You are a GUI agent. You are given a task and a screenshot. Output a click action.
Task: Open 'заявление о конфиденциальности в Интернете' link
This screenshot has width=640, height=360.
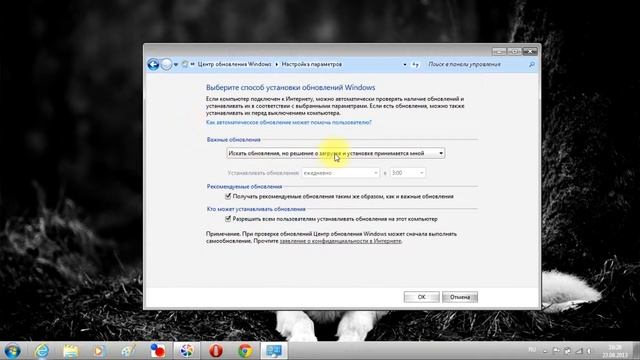point(340,241)
